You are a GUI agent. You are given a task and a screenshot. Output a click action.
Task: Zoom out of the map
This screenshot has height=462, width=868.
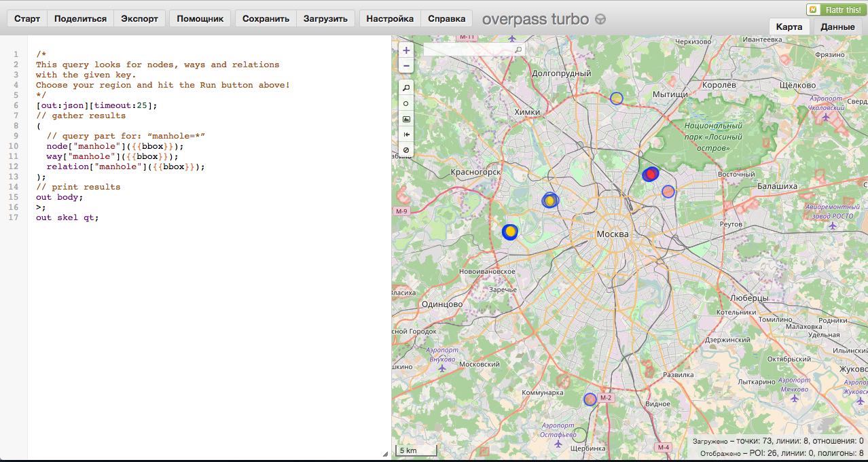(406, 65)
